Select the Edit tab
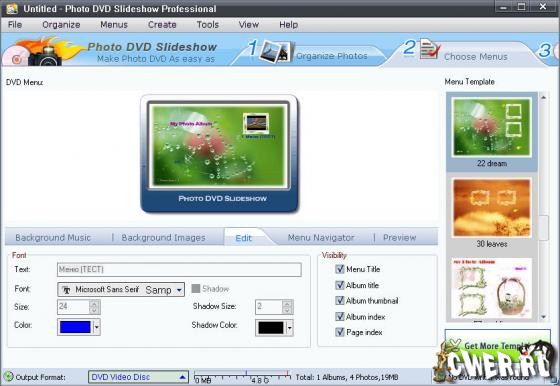Screen dimensions: 560x386 coord(244,238)
